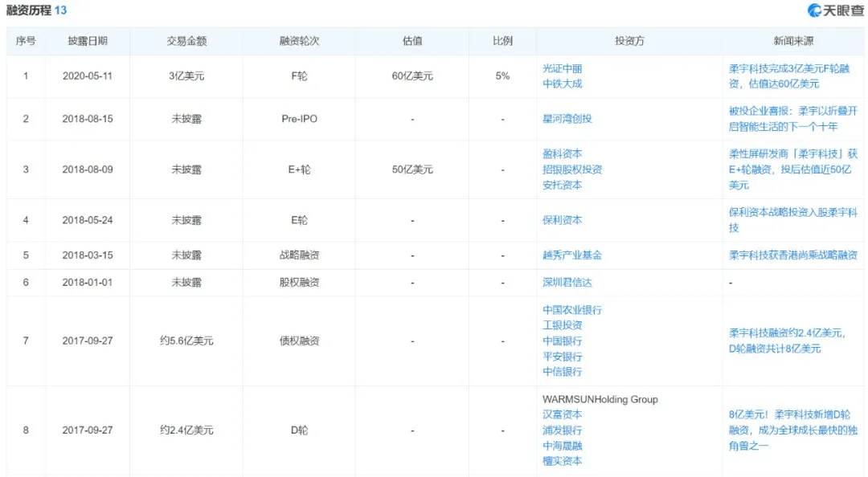The image size is (868, 477).
Task: Click 融资历程 section title
Action: 29,10
